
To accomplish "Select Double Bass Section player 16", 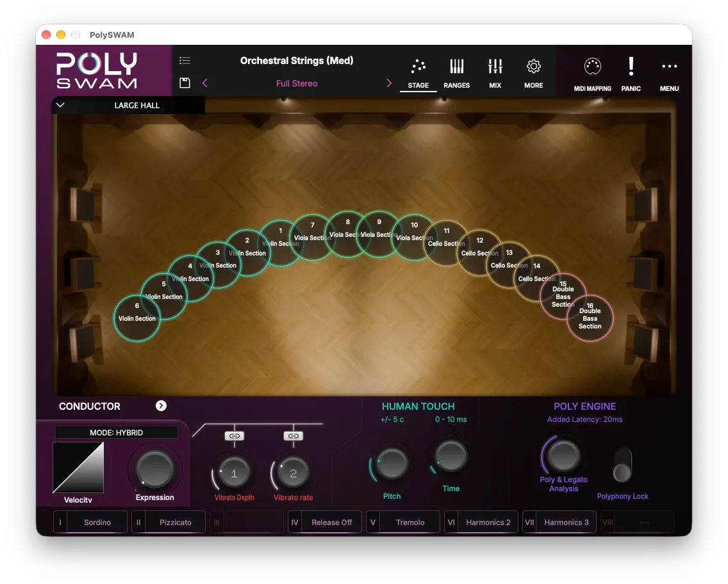I will tap(590, 318).
